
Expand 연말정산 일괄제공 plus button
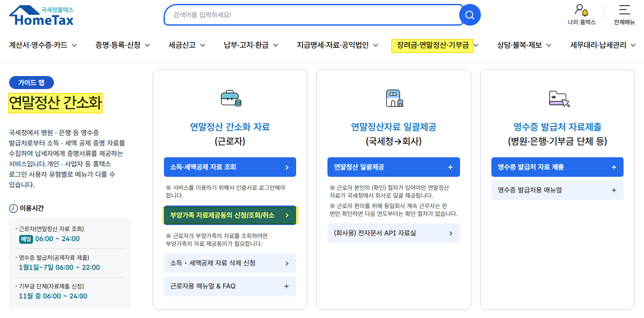click(x=450, y=167)
